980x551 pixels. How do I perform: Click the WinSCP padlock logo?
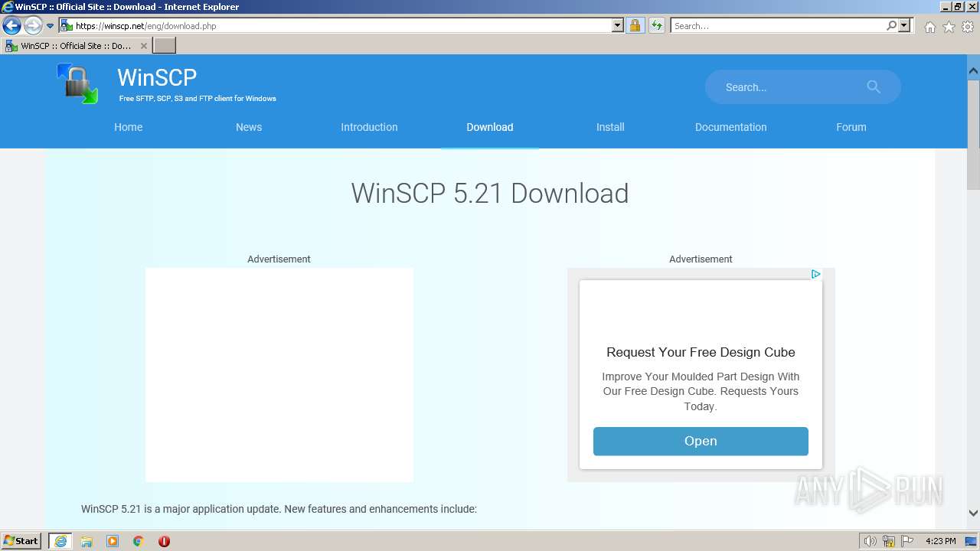tap(77, 83)
